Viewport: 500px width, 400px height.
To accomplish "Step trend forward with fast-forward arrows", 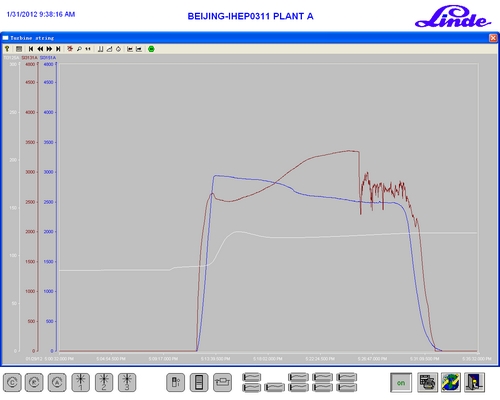I will pos(49,49).
